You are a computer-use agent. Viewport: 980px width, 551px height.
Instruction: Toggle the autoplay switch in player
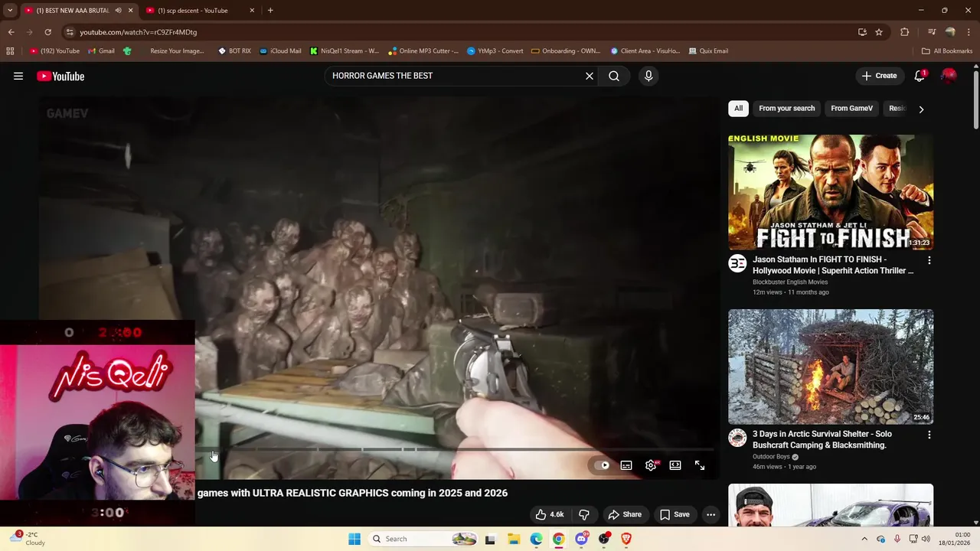(x=603, y=465)
